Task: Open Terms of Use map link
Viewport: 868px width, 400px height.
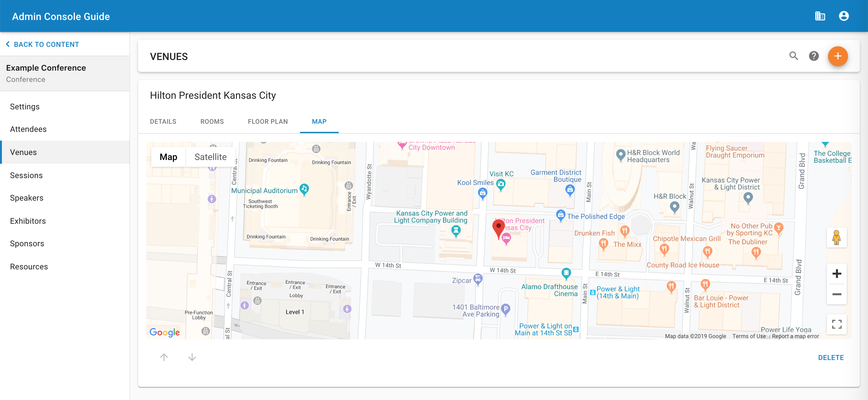Action: pos(749,336)
